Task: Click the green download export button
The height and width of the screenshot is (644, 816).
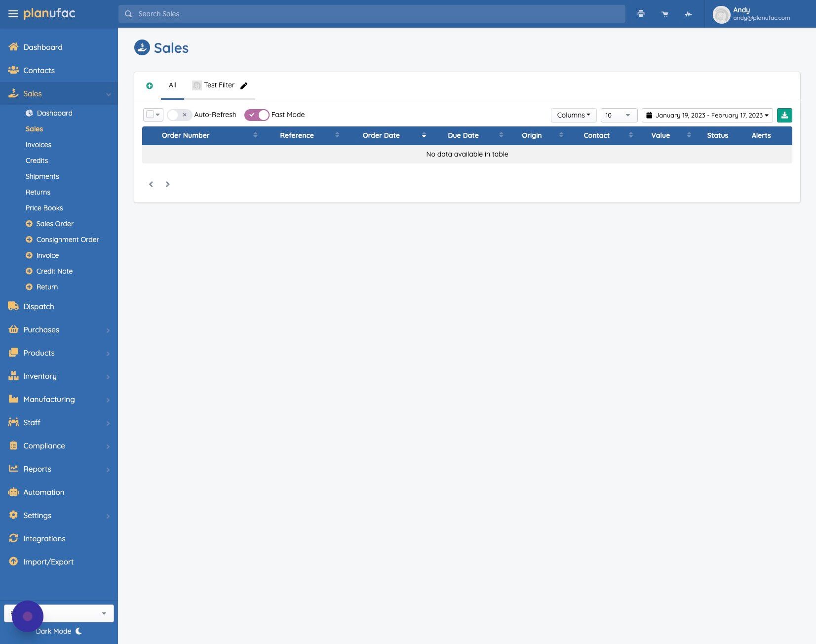Action: [784, 115]
